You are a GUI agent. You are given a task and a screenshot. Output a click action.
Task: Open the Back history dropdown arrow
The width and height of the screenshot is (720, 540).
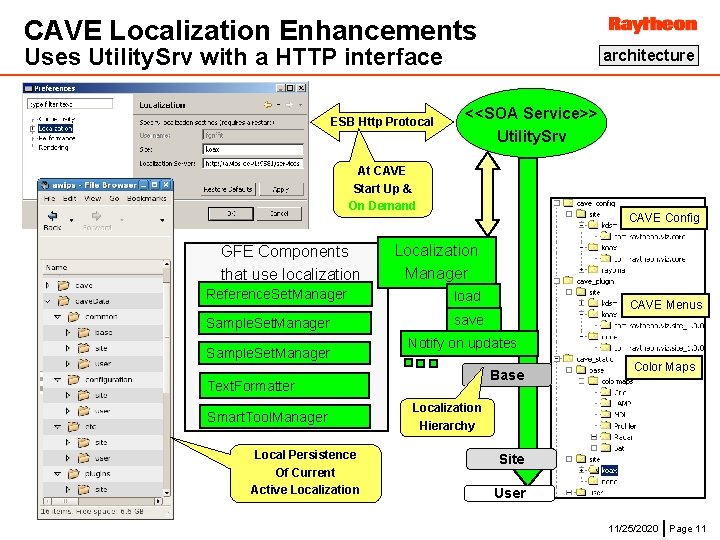click(x=71, y=220)
